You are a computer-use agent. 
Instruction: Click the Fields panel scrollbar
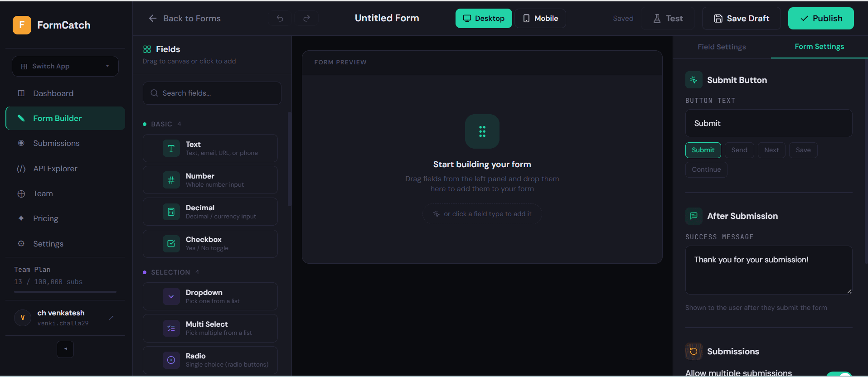[x=289, y=159]
